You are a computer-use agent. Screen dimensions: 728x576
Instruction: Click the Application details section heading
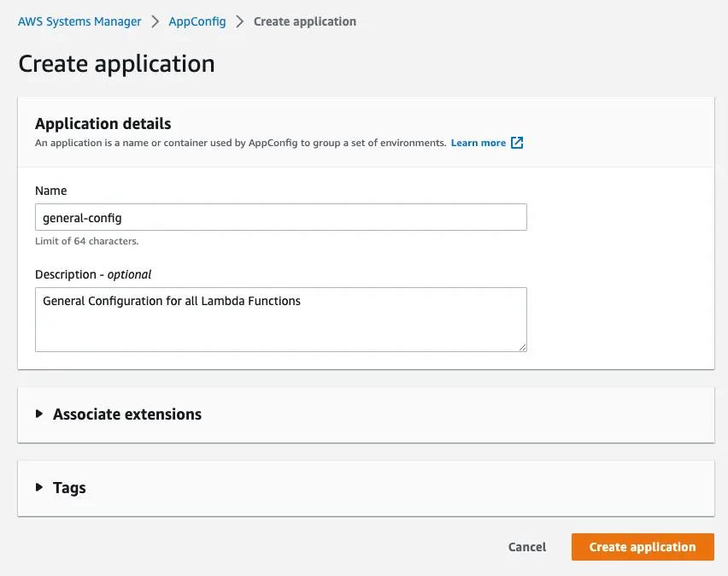tap(103, 123)
